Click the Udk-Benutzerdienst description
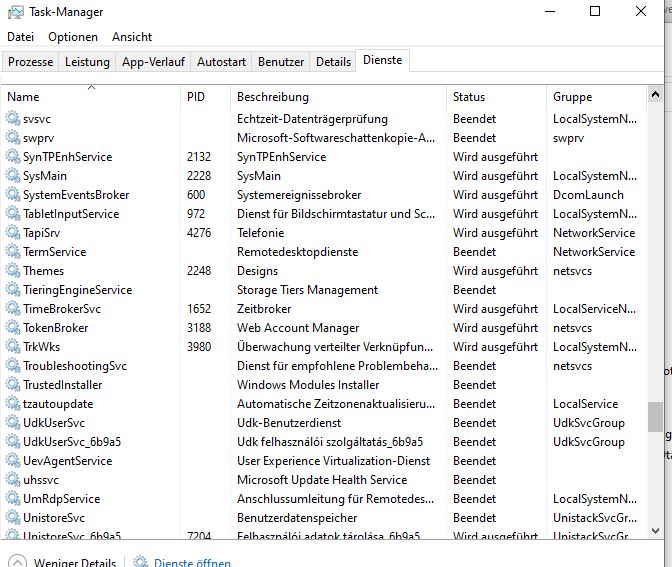 coord(289,423)
